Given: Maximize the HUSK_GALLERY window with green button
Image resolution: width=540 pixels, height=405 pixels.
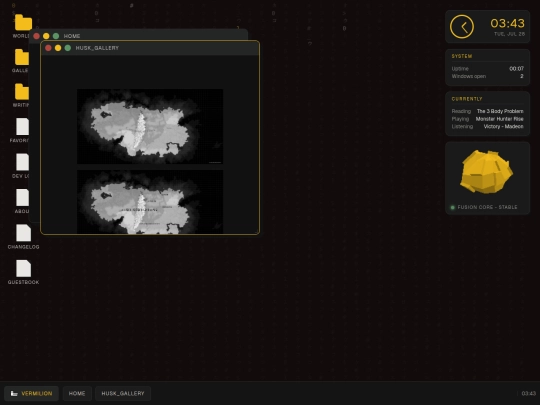Looking at the screenshot, I should (68, 48).
